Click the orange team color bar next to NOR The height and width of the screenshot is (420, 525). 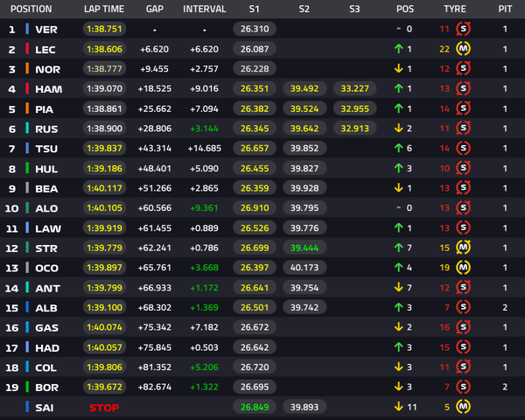tap(27, 68)
